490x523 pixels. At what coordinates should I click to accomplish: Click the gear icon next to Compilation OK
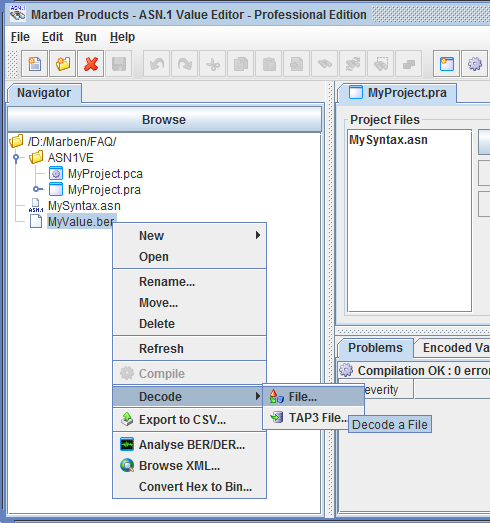point(346,370)
